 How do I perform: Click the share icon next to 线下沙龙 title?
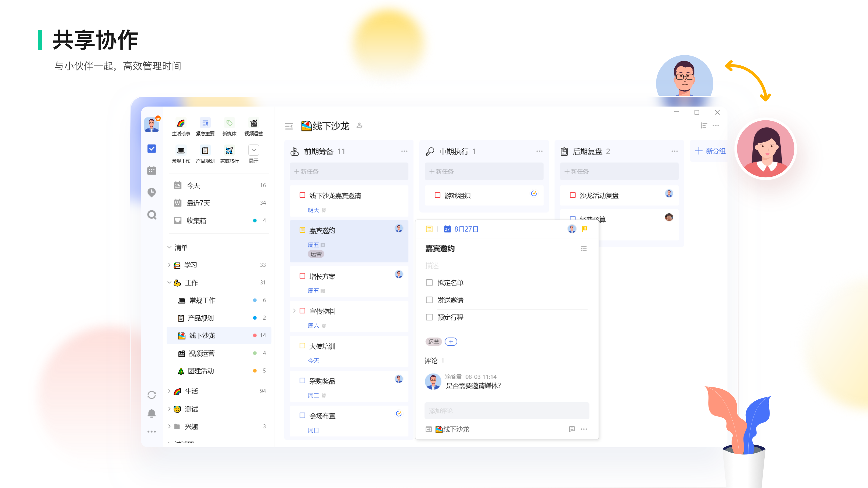tap(359, 126)
